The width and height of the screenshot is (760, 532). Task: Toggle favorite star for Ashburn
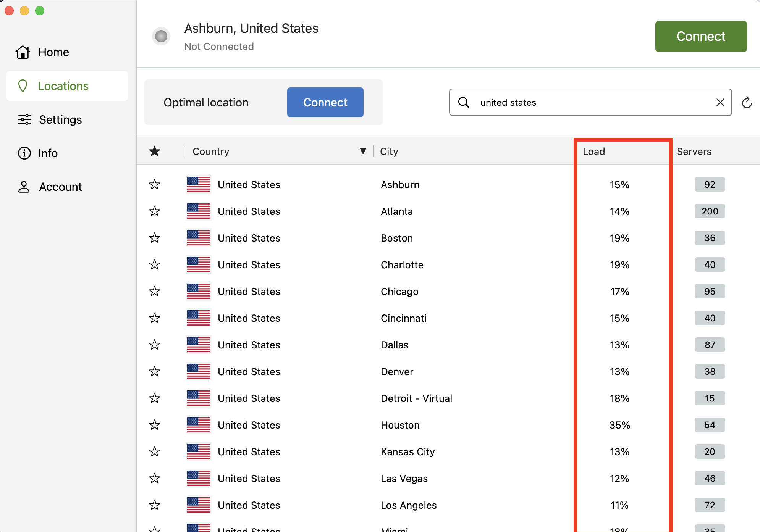155,184
